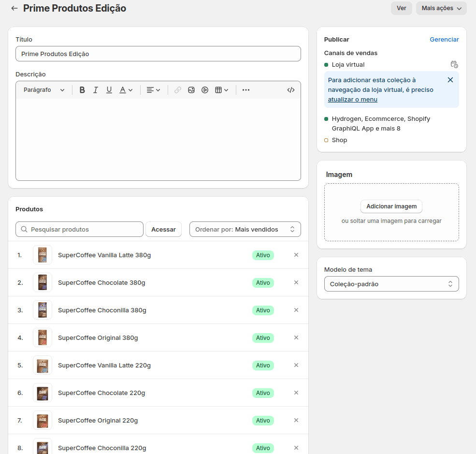Image resolution: width=476 pixels, height=454 pixels.
Task: Open SuperCoffee Vanilla Latte 220g thumbnail
Action: [x=43, y=365]
